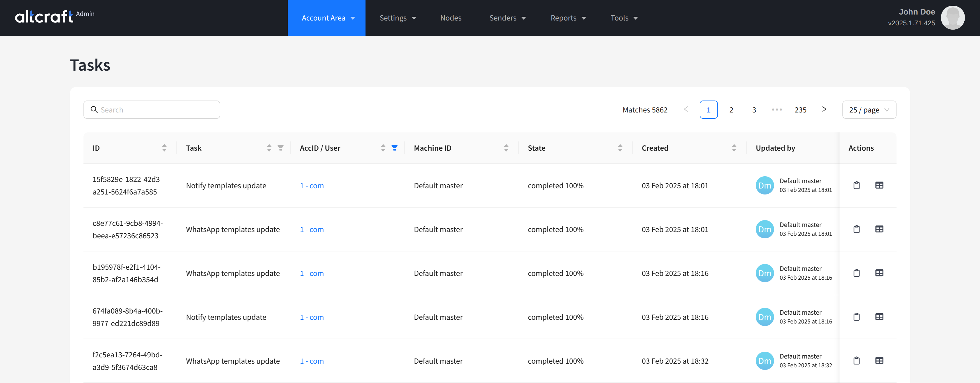Sort the table by ID column
The height and width of the screenshot is (383, 980).
click(x=164, y=148)
